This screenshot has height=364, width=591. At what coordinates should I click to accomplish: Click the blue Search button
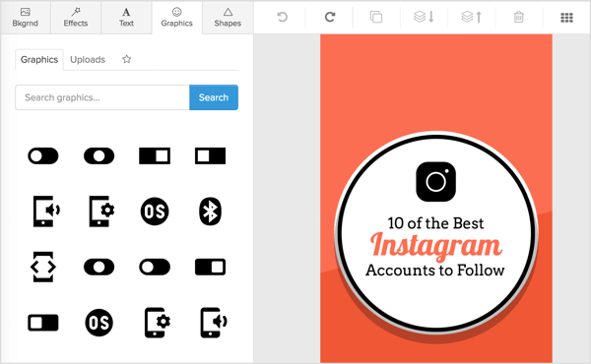pos(214,97)
